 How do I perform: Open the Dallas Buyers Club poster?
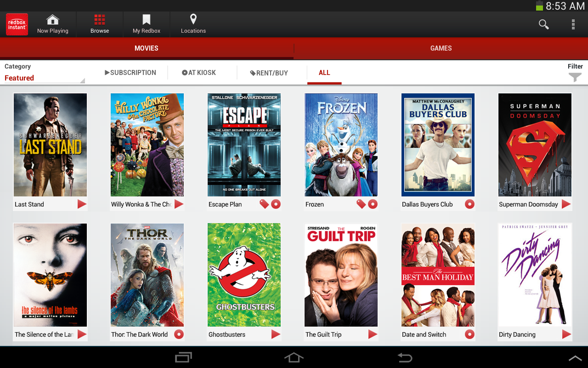tap(437, 144)
